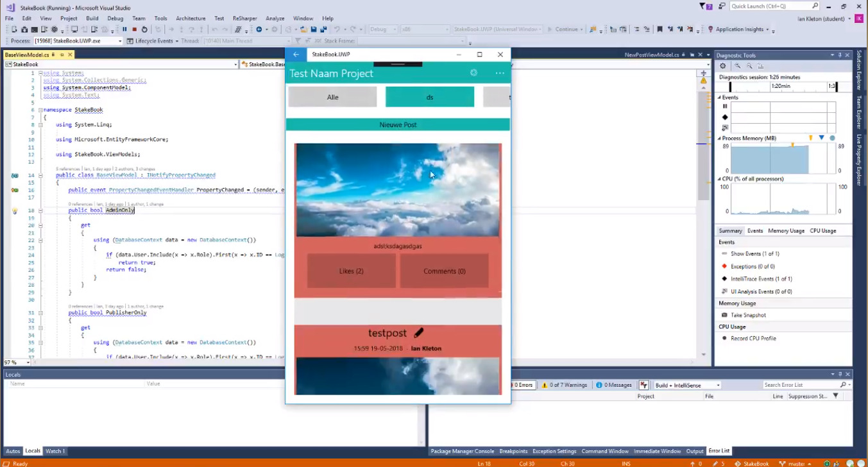Open the three-dot menu in StakeBook app
The height and width of the screenshot is (467, 868).
pos(500,73)
